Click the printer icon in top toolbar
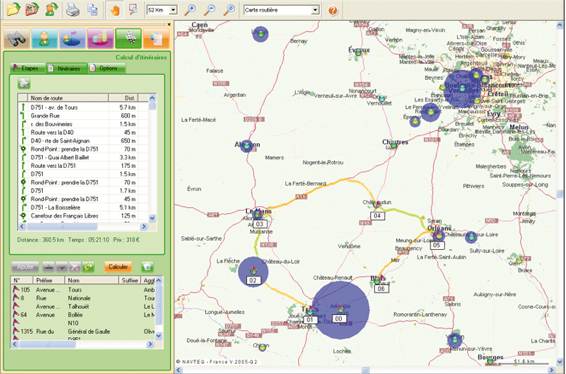 coord(73,10)
